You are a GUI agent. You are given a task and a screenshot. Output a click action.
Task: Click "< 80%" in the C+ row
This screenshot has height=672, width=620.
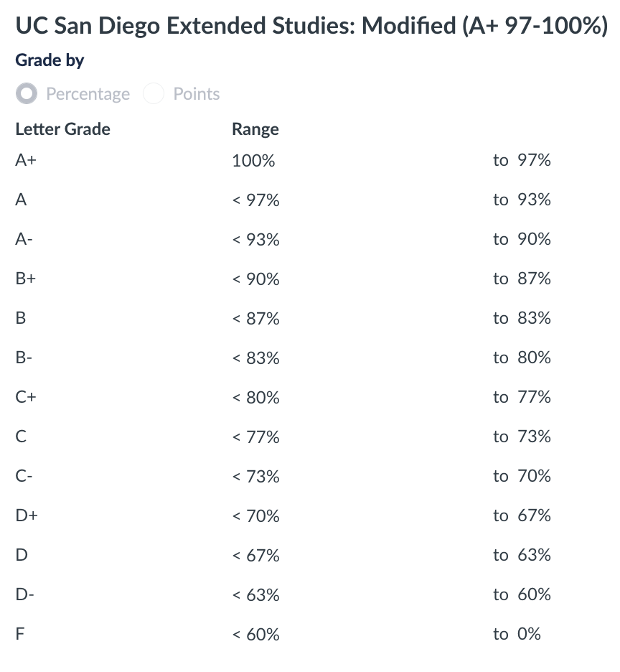255,398
